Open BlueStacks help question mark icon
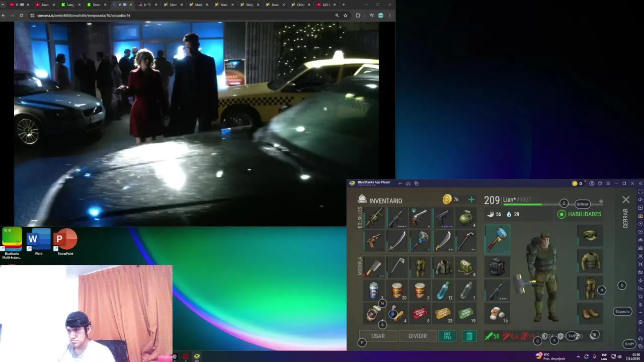Screen dimensions: 644x362 600,184
